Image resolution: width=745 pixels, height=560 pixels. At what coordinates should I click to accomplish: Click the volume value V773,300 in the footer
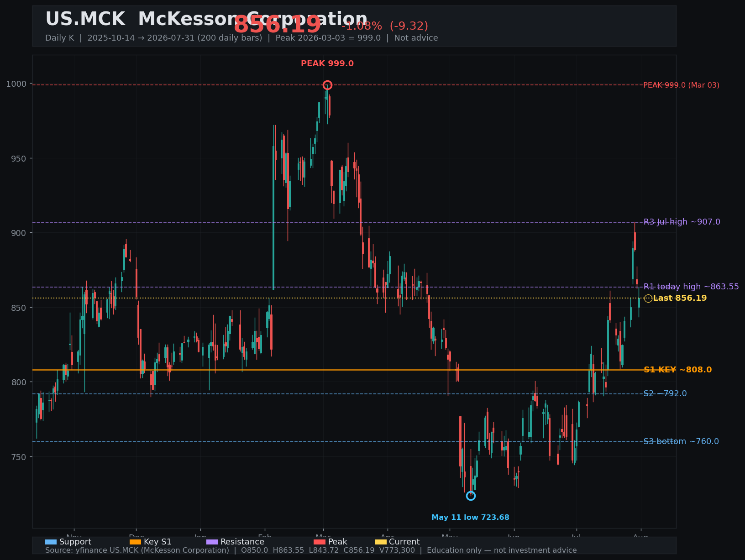pyautogui.click(x=397, y=550)
